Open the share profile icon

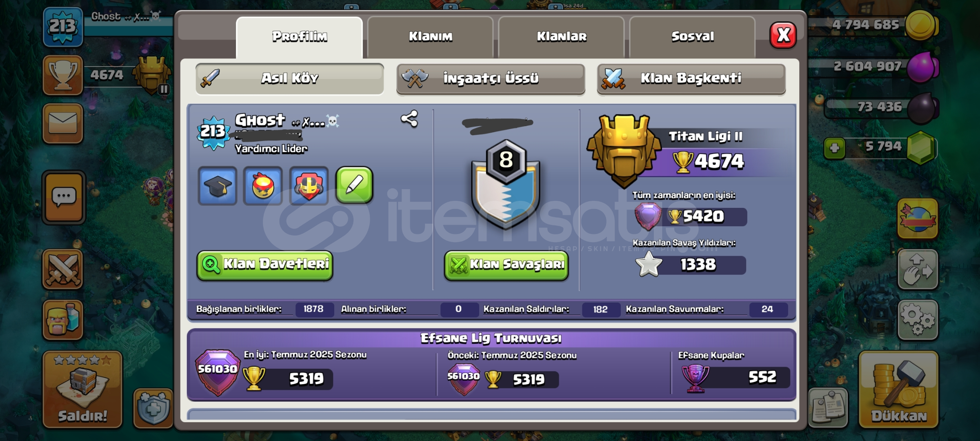[x=409, y=119]
